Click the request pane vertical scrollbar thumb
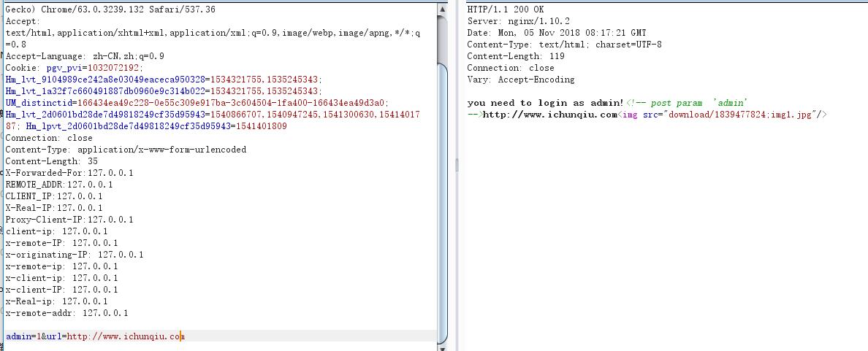This screenshot has width=868, height=351. pos(442,197)
